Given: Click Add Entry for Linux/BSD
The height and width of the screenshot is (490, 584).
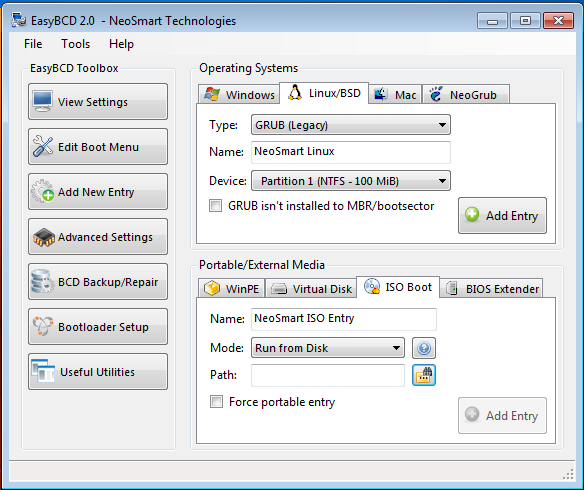Looking at the screenshot, I should (502, 216).
